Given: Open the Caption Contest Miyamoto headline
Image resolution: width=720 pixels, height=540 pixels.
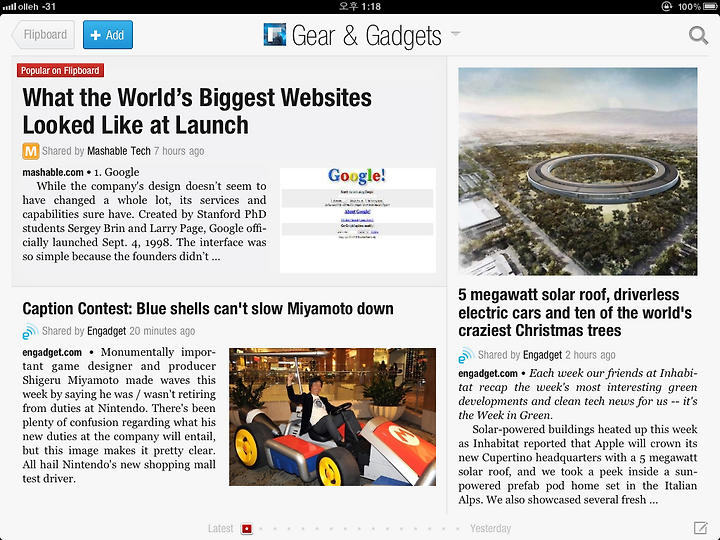Looking at the screenshot, I should click(x=208, y=309).
